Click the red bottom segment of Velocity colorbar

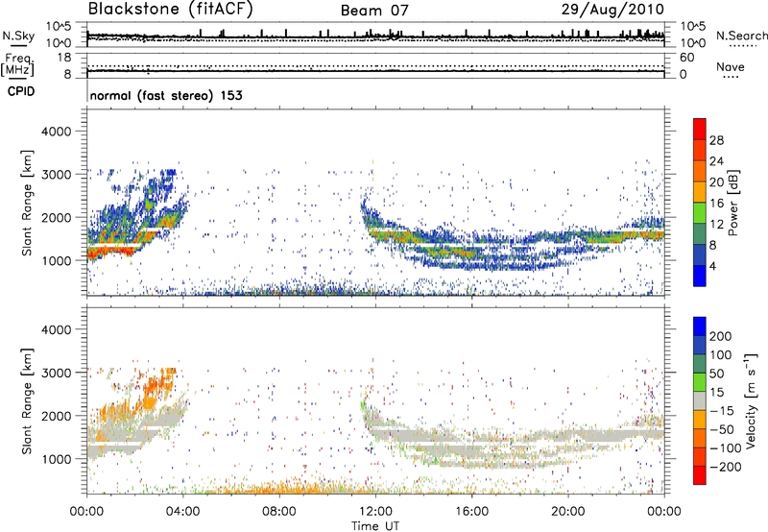pos(700,475)
